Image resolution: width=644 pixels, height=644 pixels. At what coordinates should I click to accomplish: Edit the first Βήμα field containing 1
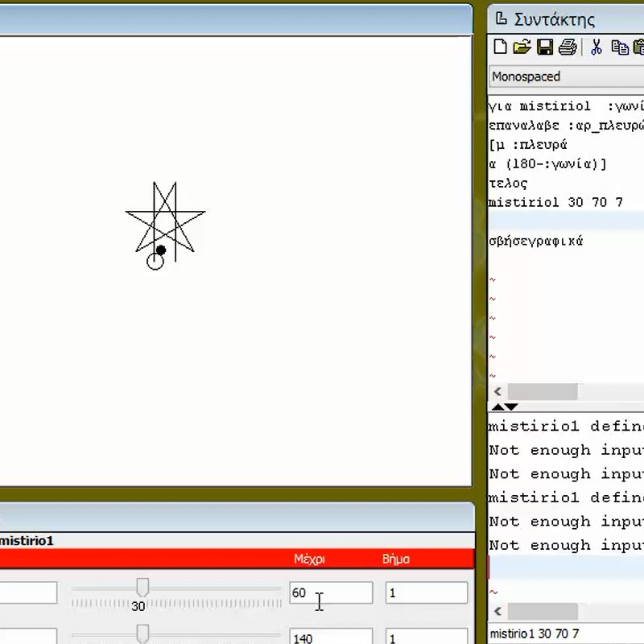(x=427, y=592)
